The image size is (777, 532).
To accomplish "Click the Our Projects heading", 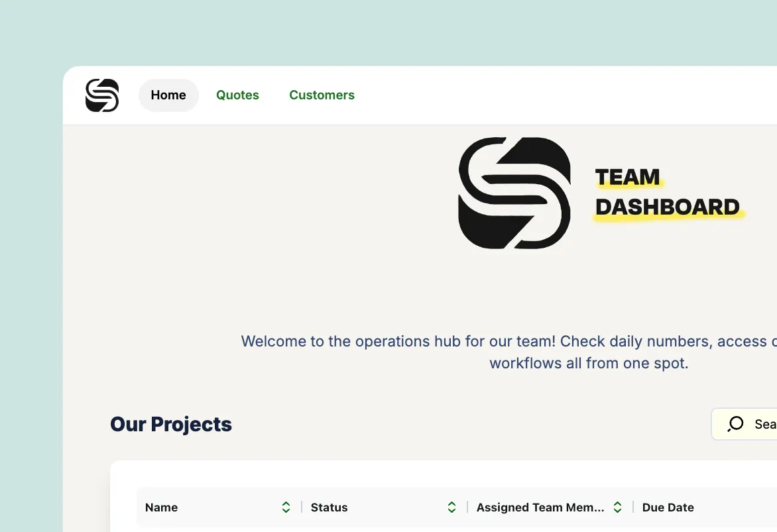I will (x=171, y=424).
